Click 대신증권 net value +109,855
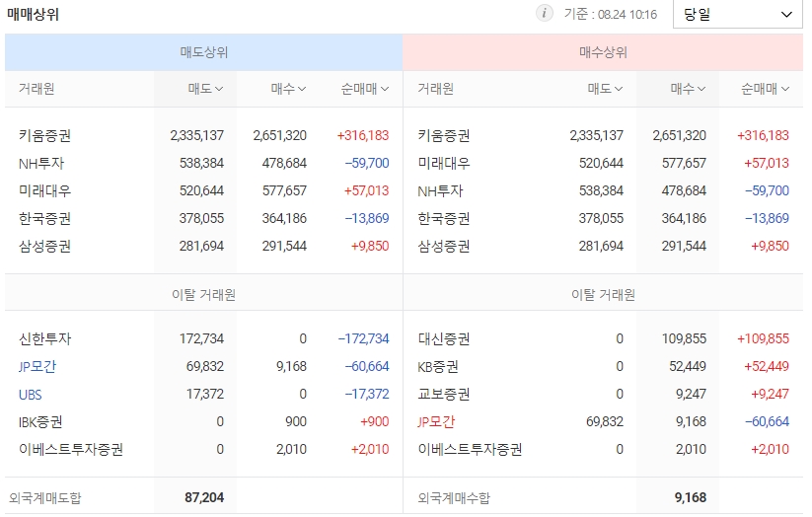The width and height of the screenshot is (812, 517). 763,338
